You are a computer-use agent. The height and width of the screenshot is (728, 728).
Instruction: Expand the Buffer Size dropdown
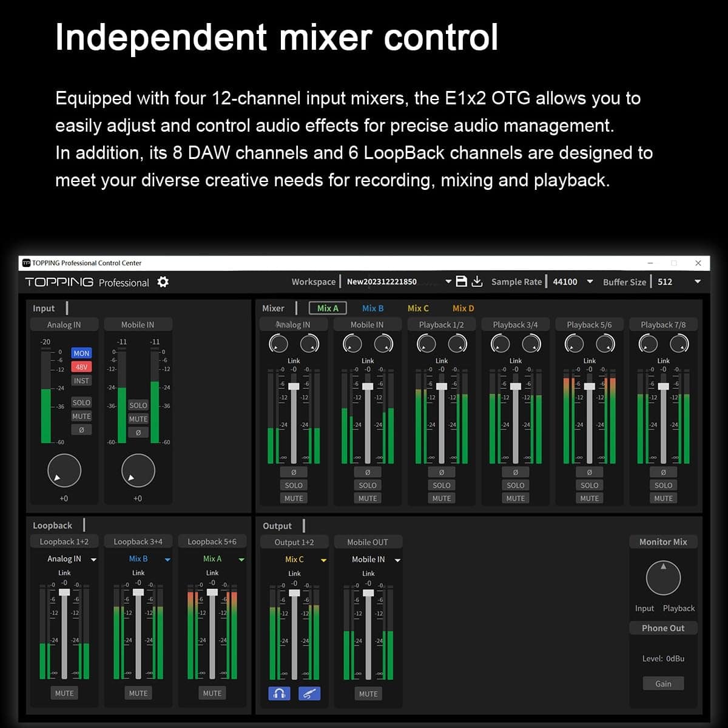tap(696, 281)
